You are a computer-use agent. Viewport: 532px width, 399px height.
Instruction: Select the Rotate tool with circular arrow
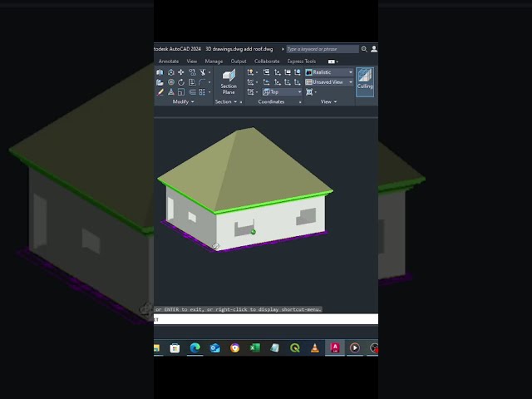(x=181, y=82)
